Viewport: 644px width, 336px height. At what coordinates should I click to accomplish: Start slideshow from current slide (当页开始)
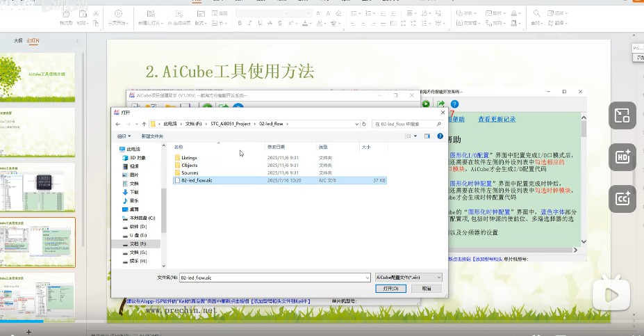118,18
